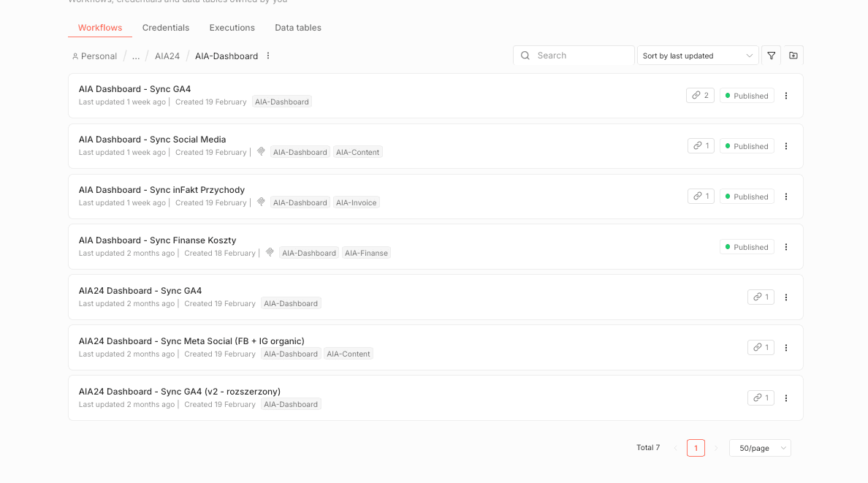The width and height of the screenshot is (868, 483).
Task: Open the filter options icon
Action: [x=771, y=56]
